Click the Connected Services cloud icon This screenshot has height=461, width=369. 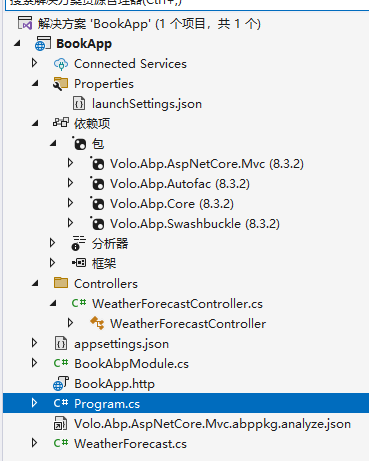point(61,64)
